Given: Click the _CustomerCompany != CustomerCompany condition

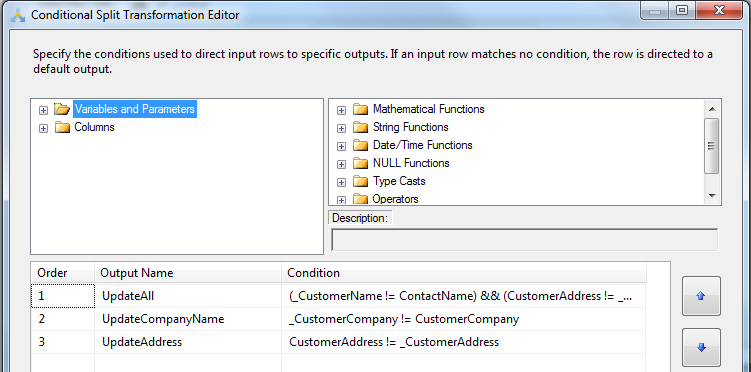Looking at the screenshot, I should pos(464,319).
